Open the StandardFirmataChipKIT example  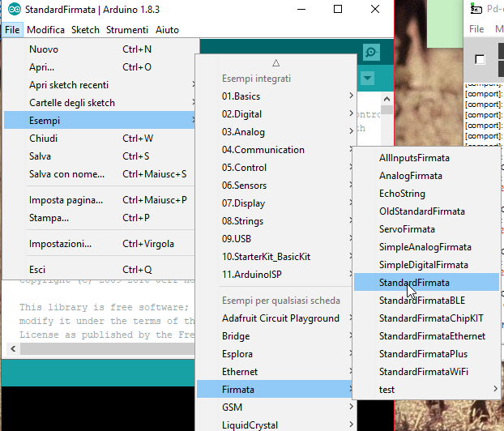pos(426,318)
